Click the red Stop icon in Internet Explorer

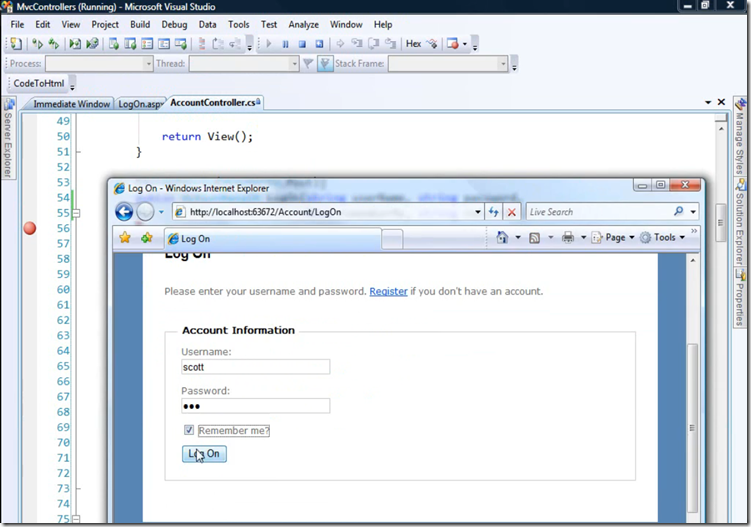click(x=512, y=212)
